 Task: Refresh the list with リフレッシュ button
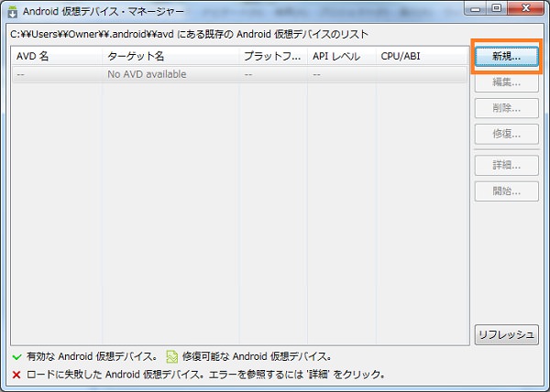[x=507, y=335]
